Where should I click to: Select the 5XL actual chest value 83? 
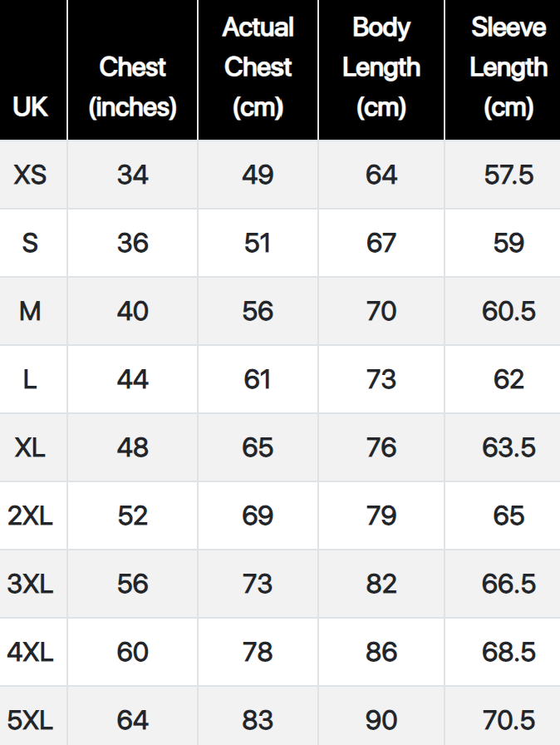[x=258, y=720]
